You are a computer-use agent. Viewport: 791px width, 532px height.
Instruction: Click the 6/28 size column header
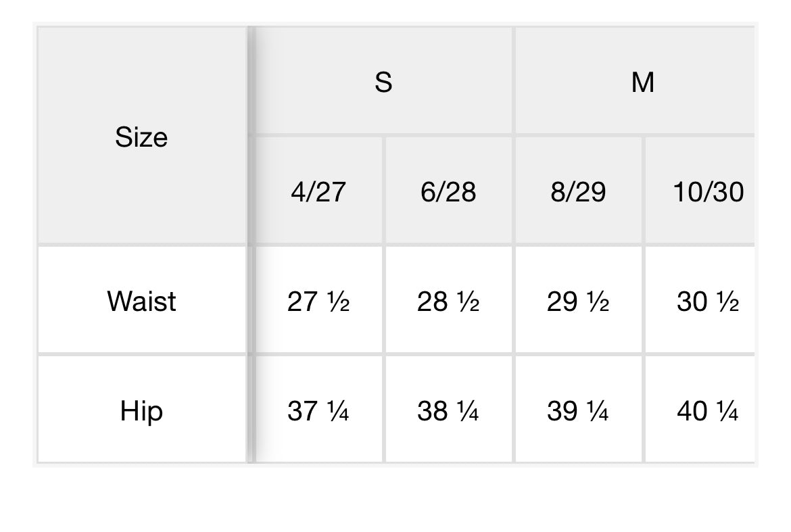coord(448,192)
